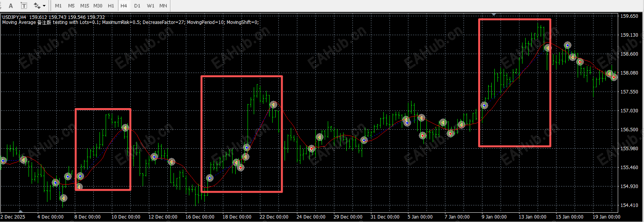Click the 2 Dec 2025 date label

tap(13, 217)
